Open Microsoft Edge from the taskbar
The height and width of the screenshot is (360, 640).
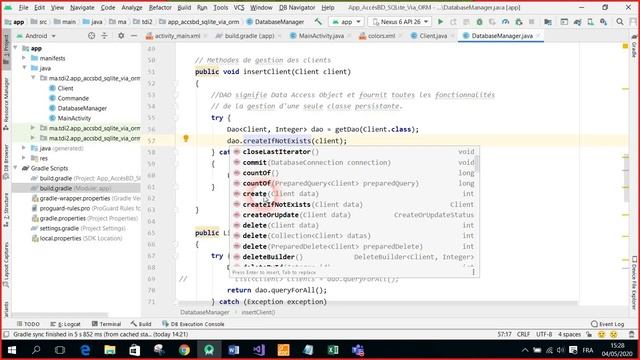[x=85, y=350]
